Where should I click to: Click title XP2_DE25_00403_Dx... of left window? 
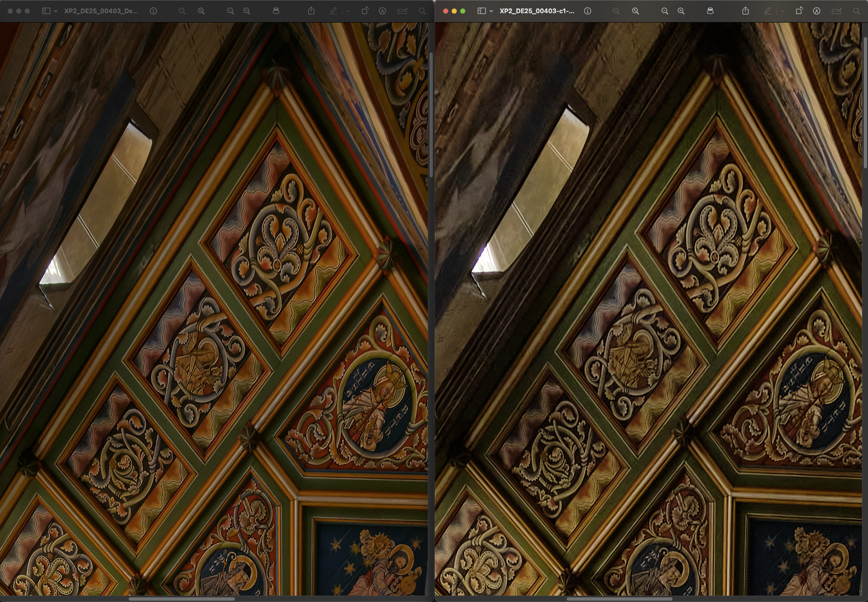click(101, 11)
